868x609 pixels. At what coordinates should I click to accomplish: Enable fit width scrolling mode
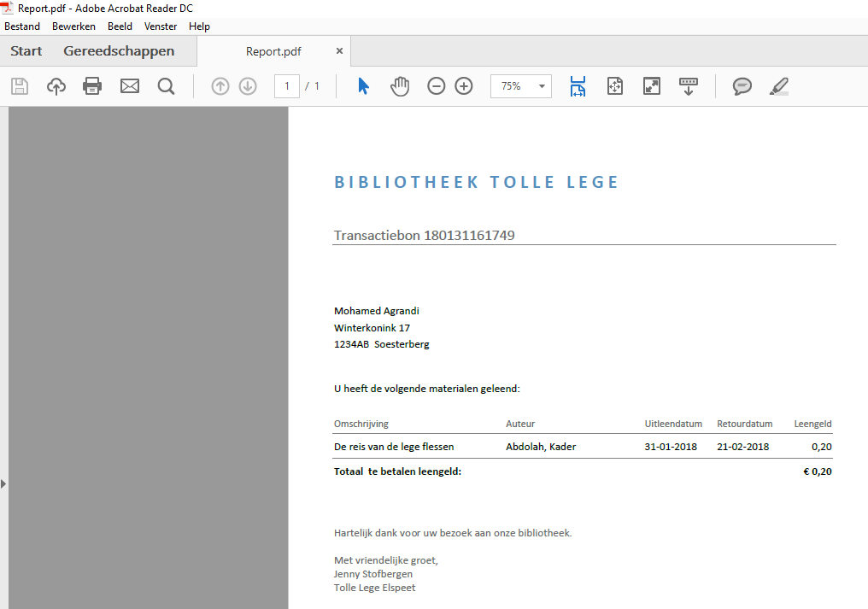coord(578,86)
